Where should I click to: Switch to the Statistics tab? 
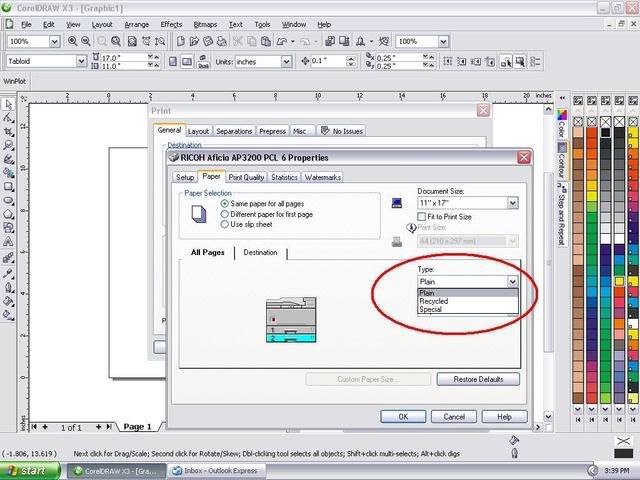click(284, 177)
